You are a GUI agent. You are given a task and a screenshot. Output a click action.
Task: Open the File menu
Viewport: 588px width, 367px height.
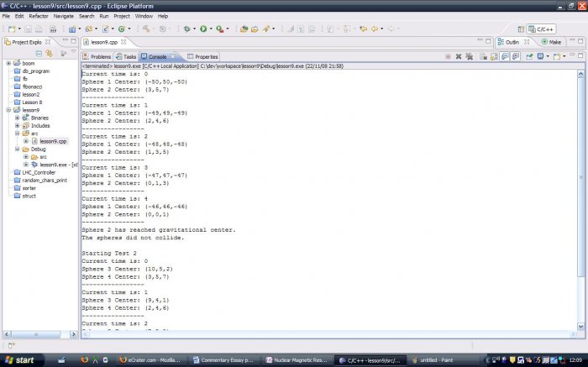tap(6, 16)
